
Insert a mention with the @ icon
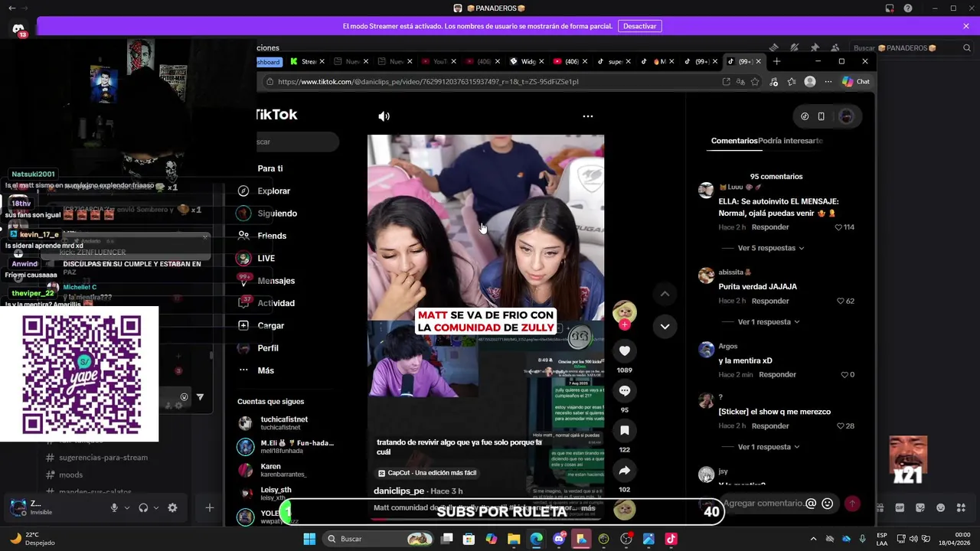coord(811,504)
